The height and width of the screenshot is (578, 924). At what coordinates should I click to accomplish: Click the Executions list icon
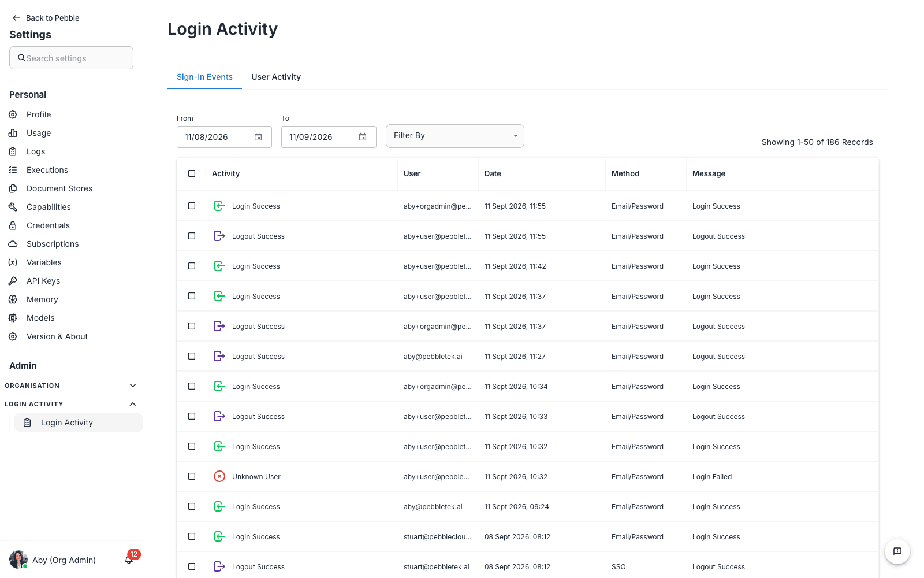pos(13,170)
